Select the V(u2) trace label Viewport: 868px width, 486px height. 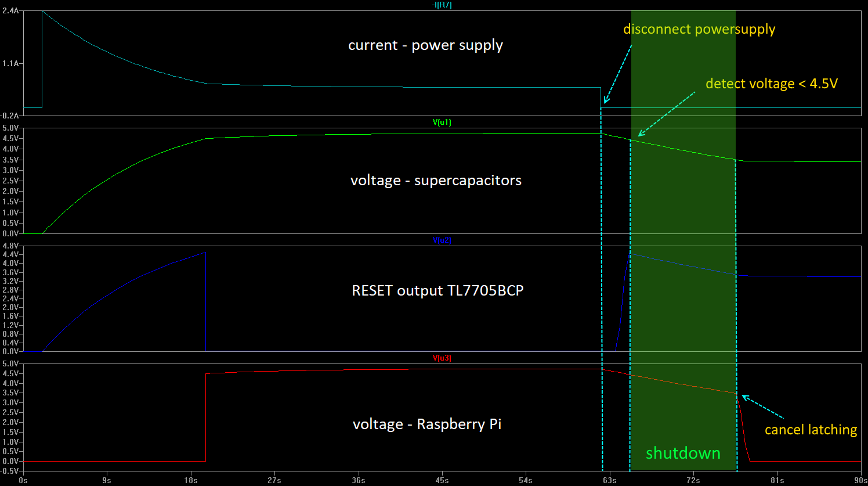coord(442,240)
